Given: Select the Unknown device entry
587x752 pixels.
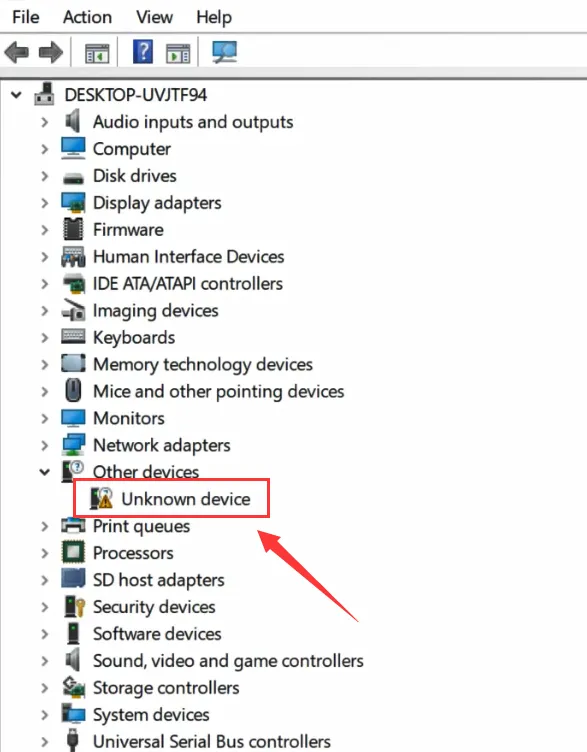Looking at the screenshot, I should [x=186, y=499].
